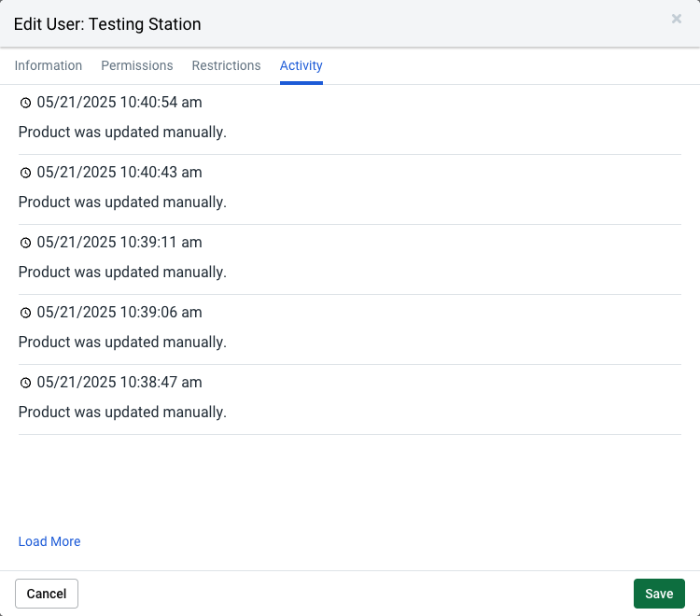Click the 05/21/2025 10:39:06 am timestamp
Viewport: 700px width, 616px height.
coord(119,313)
